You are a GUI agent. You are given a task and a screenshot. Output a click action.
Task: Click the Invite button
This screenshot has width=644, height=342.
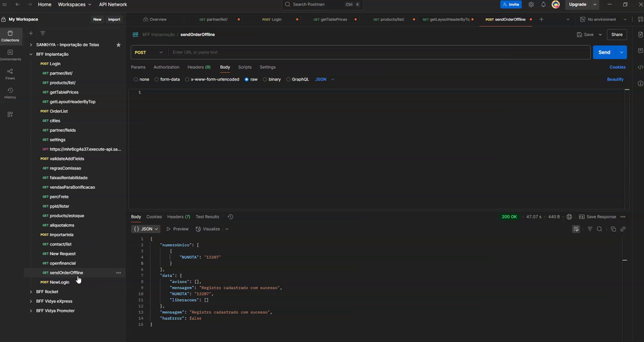[511, 5]
